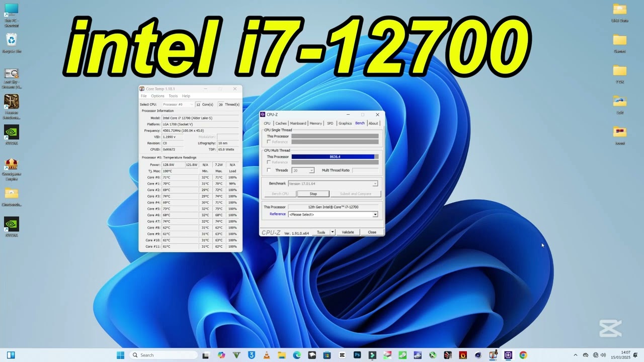Open the About tab in CPU-Z
Viewport: 644px width, 362px height.
[x=373, y=123]
